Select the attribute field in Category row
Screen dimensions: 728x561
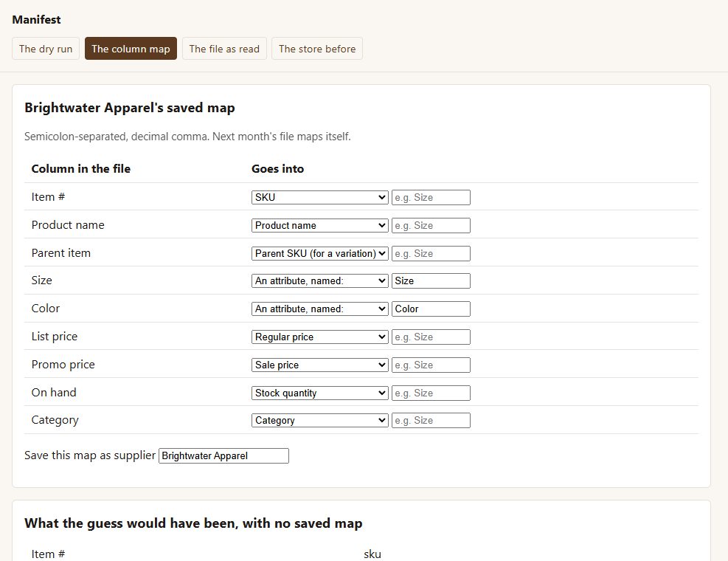click(431, 420)
